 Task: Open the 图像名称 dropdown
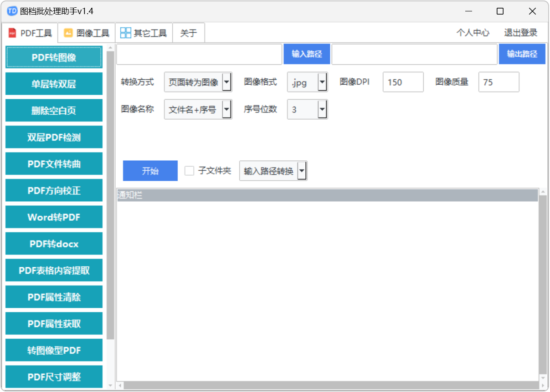point(198,109)
